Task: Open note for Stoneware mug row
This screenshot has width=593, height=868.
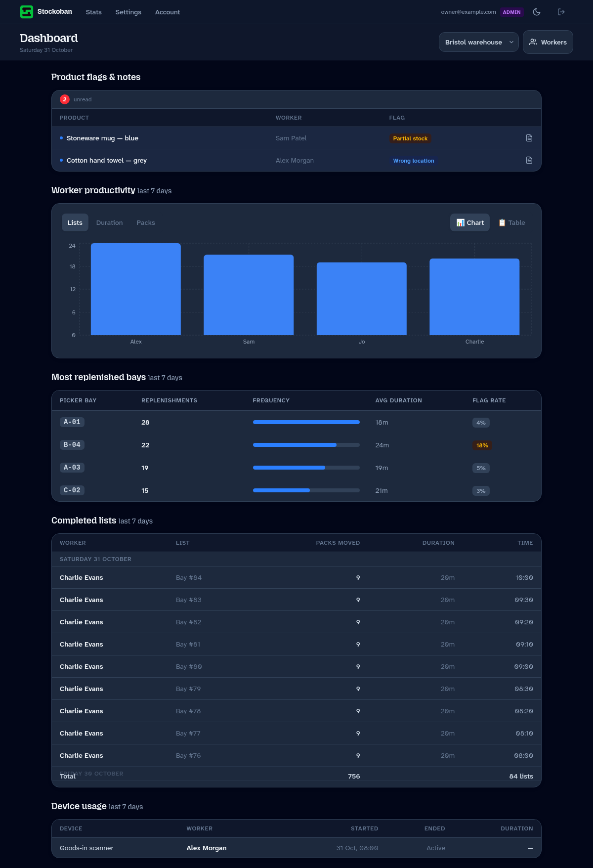Action: pyautogui.click(x=529, y=138)
